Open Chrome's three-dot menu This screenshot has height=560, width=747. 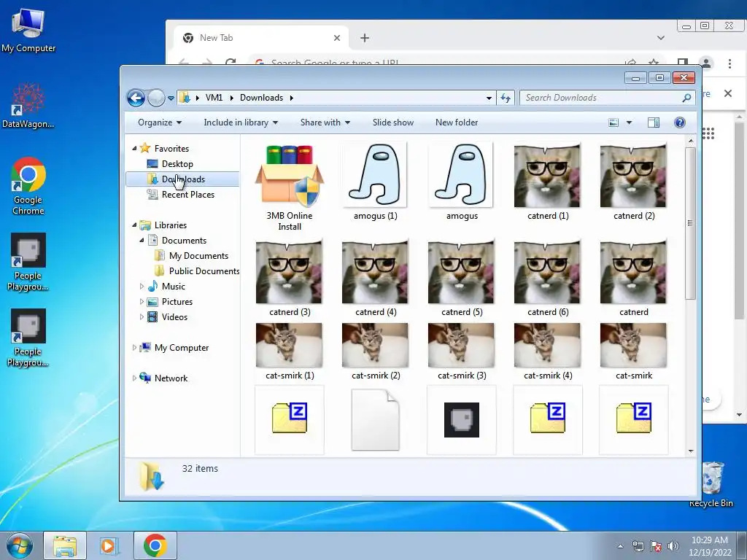[729, 63]
